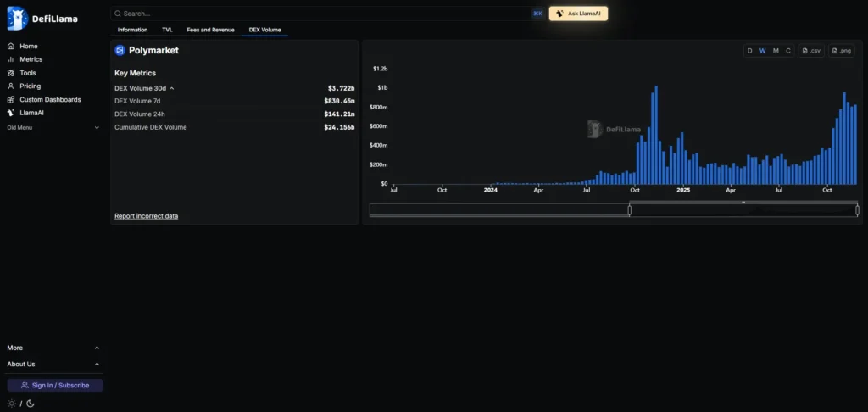Set chart interval to Monthly (M)
The height and width of the screenshot is (412, 868).
pos(775,51)
